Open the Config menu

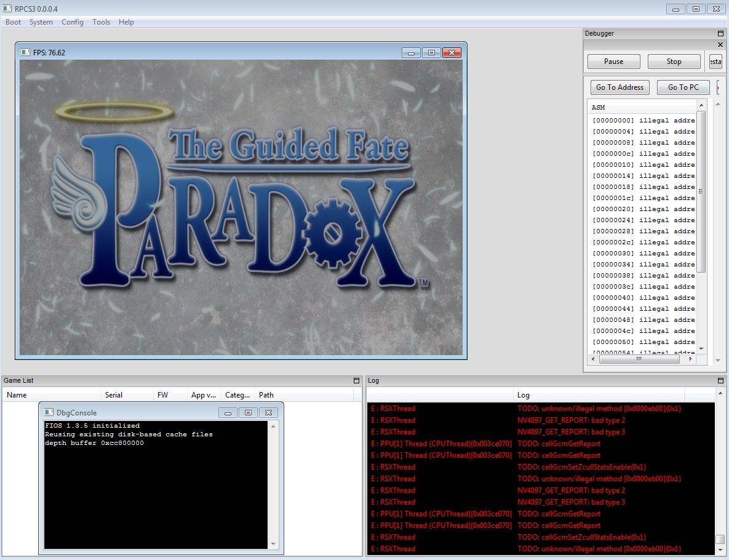pos(73,22)
